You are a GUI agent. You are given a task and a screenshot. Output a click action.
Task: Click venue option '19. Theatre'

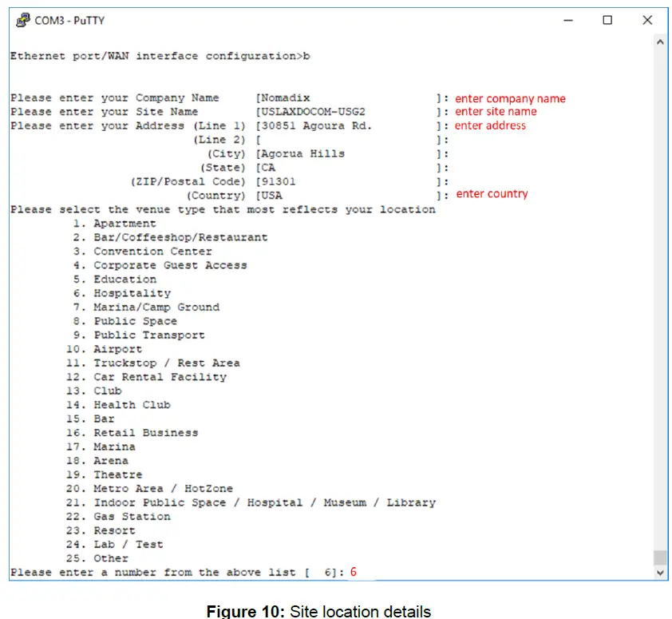(x=104, y=474)
